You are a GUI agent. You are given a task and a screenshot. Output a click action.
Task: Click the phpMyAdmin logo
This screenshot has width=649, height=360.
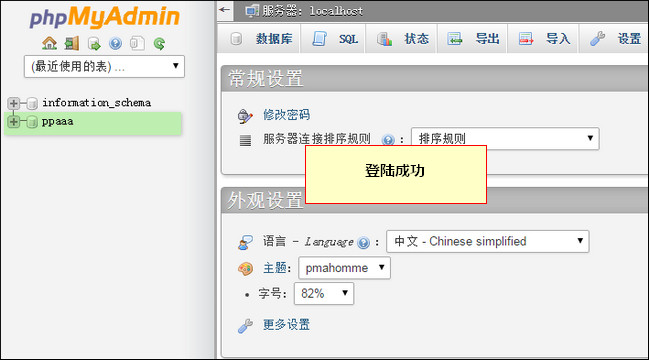pyautogui.click(x=104, y=17)
